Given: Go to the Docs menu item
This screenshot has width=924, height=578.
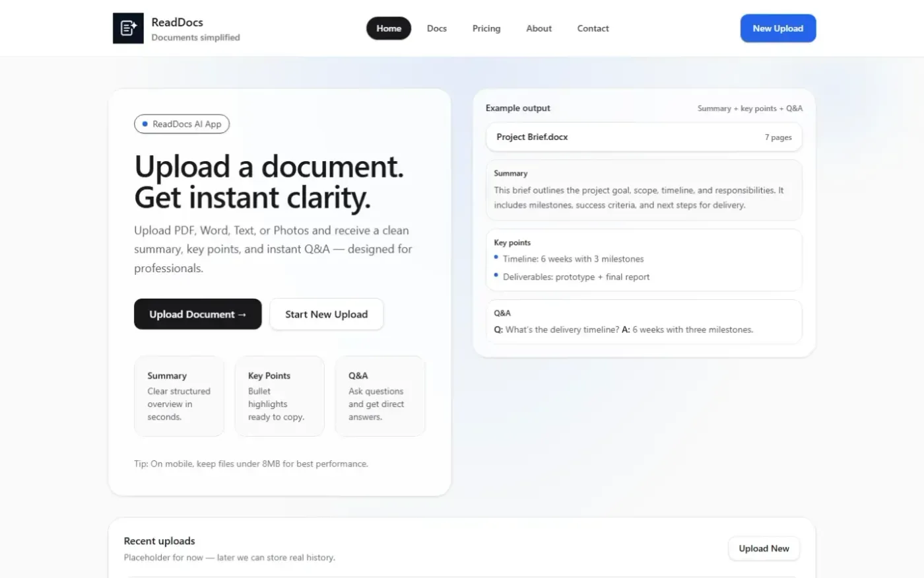Looking at the screenshot, I should (x=437, y=28).
